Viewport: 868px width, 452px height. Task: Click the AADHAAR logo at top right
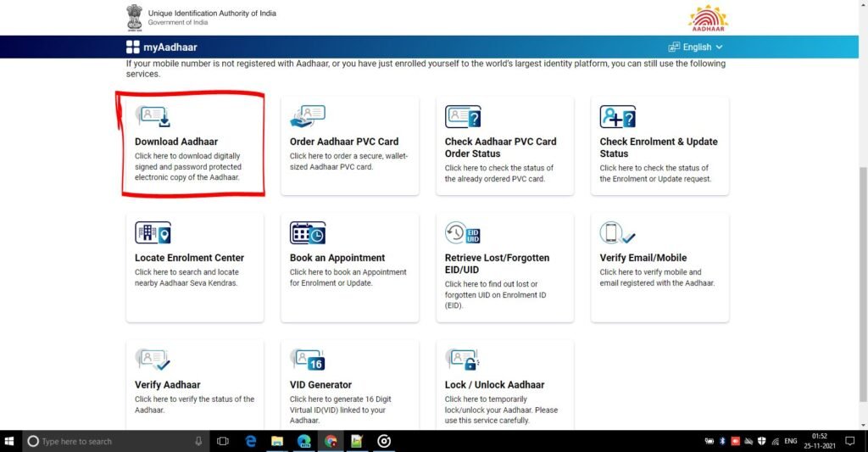(x=708, y=18)
